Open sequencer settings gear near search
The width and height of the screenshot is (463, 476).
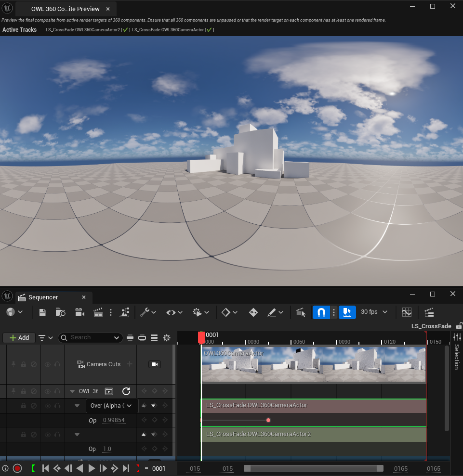click(x=167, y=338)
